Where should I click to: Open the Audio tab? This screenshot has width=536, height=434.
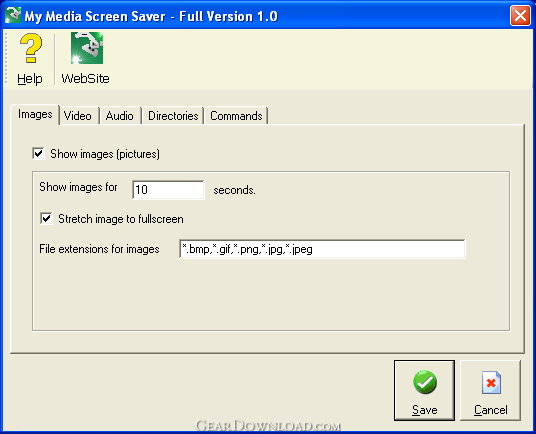pos(120,116)
